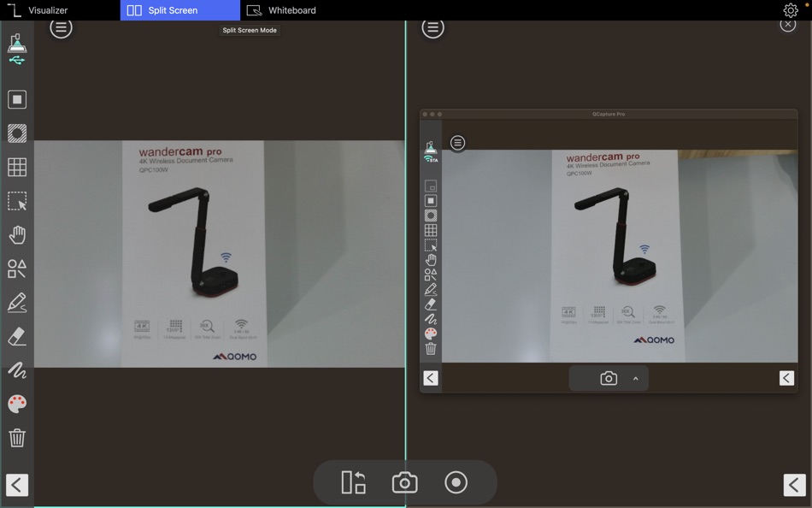The image size is (812, 508).
Task: Open the shapes tool in left toolbar
Action: tap(17, 269)
